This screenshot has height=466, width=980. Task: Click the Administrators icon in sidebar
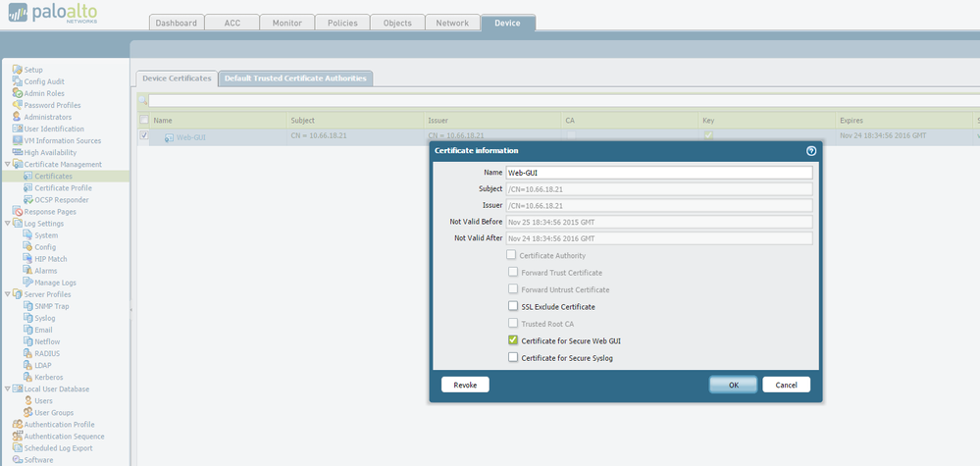point(17,117)
